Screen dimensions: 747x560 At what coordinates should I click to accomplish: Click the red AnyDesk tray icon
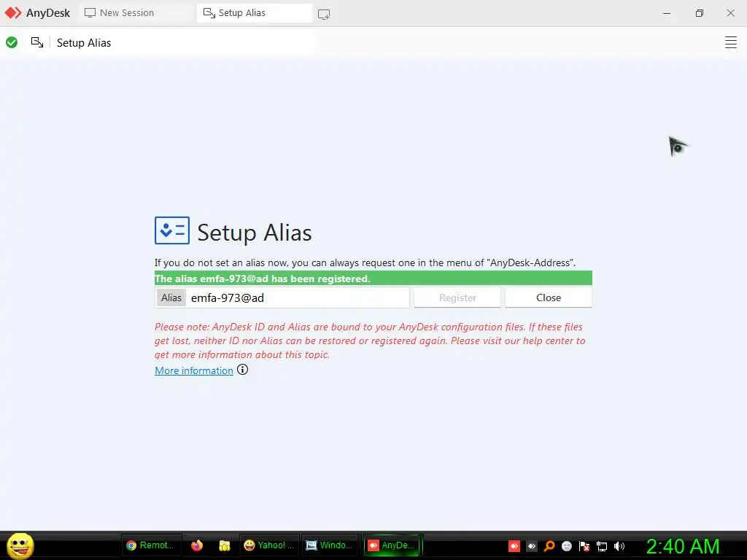(514, 545)
